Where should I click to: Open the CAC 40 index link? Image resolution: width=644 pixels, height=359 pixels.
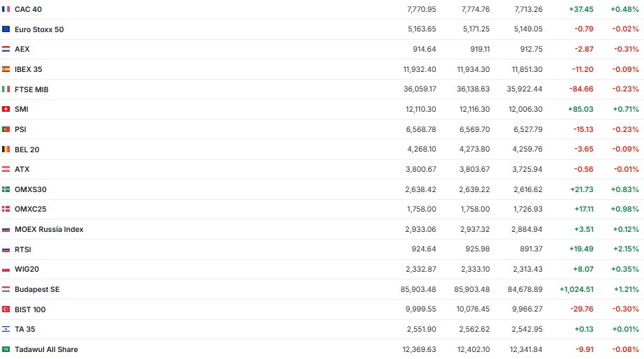point(28,9)
